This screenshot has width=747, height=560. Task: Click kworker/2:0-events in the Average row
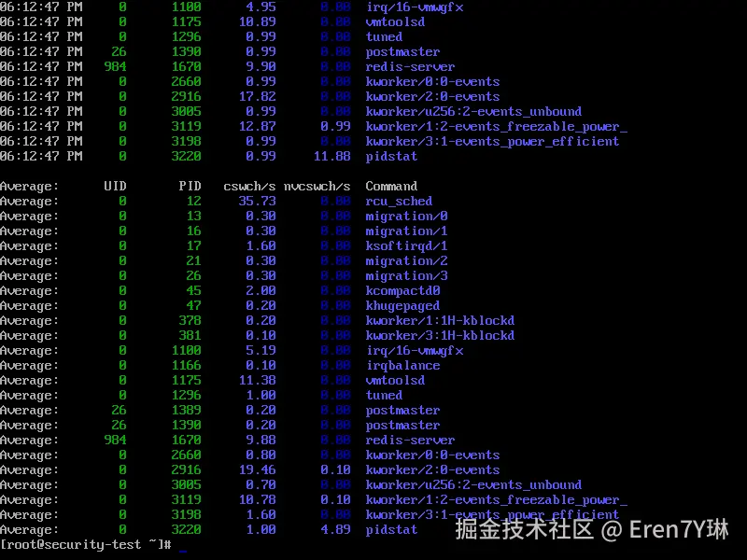click(432, 470)
